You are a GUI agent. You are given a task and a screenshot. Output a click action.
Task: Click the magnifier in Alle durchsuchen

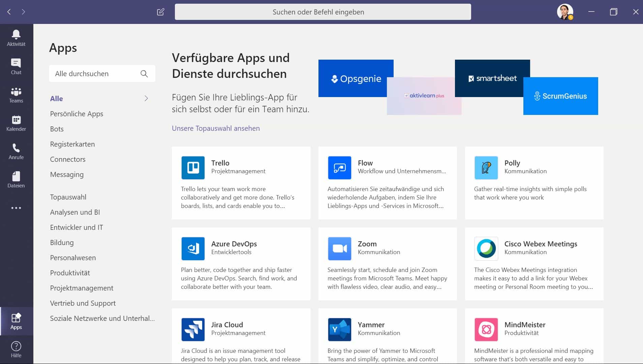tap(144, 73)
